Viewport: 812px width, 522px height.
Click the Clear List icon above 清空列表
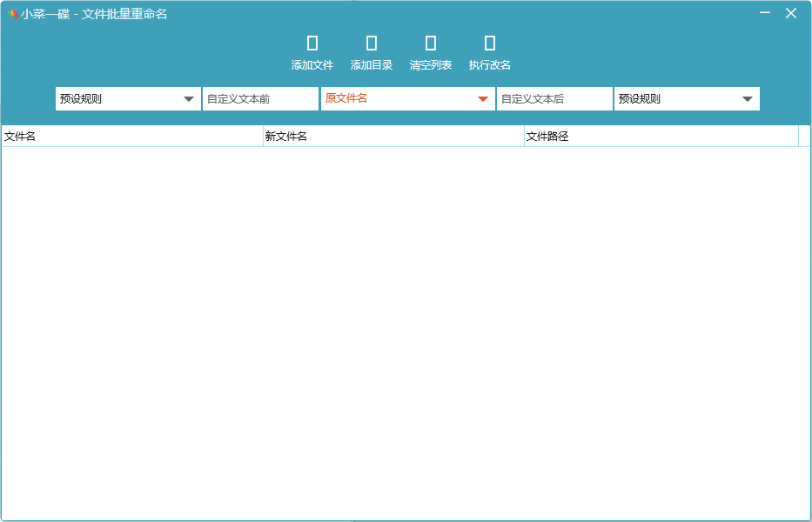(431, 43)
